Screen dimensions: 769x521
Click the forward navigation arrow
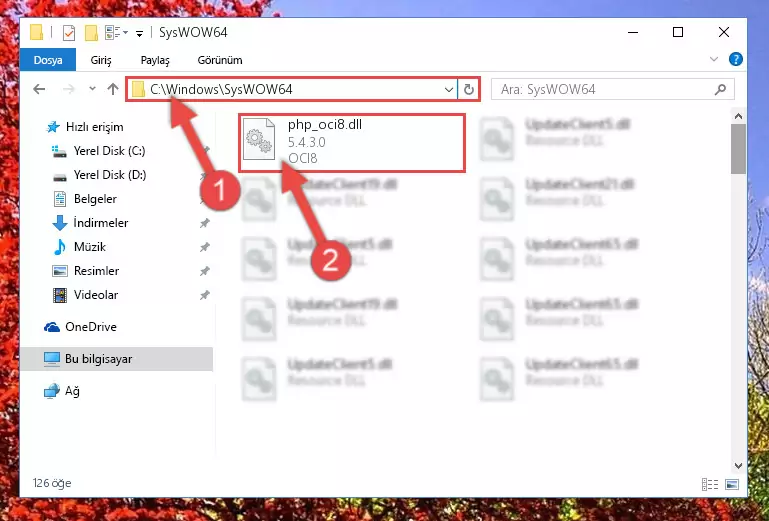tap(69, 89)
